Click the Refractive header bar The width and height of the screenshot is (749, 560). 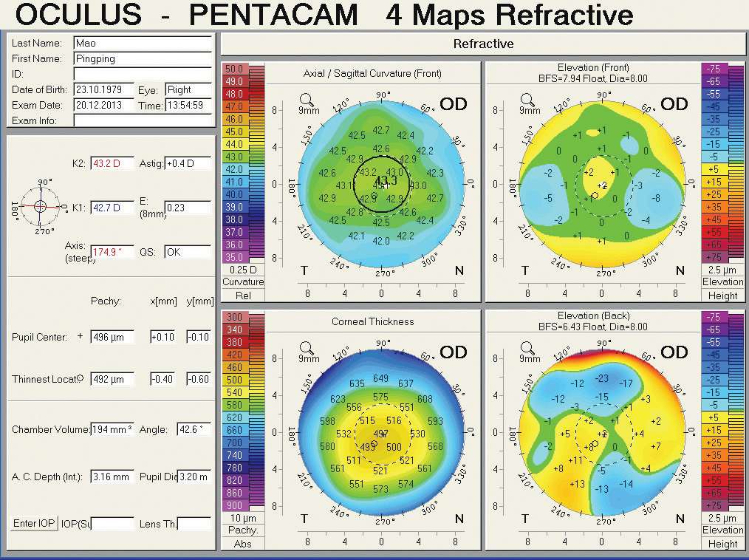483,44
